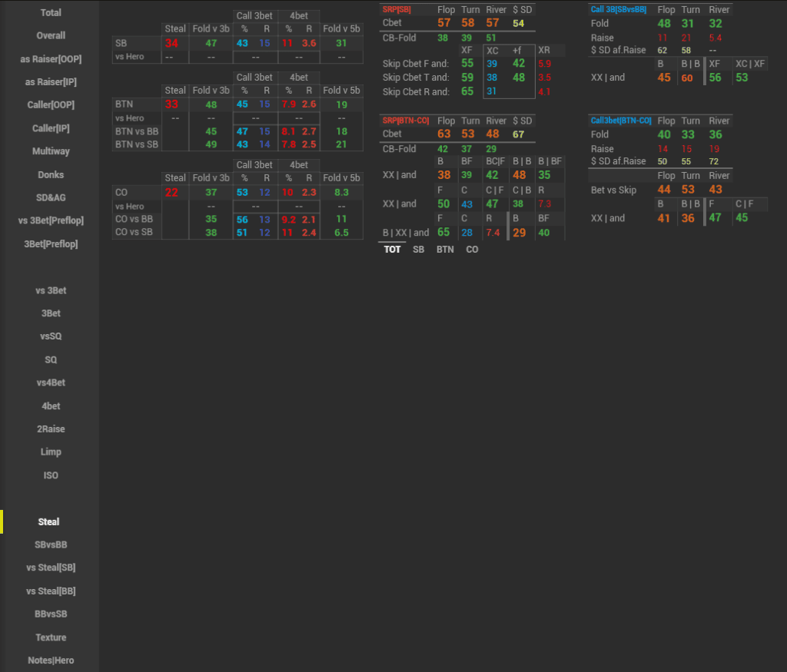Select the TOT position filter tab
The height and width of the screenshot is (672, 787).
(x=392, y=250)
